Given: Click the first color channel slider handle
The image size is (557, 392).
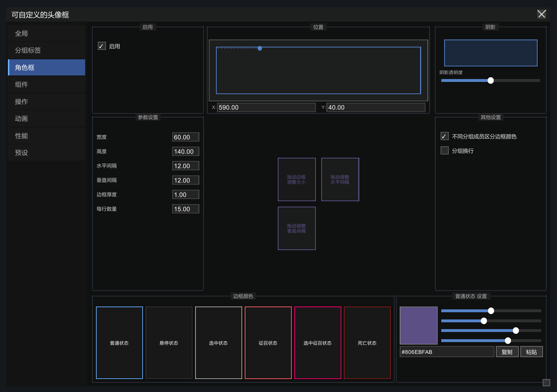Looking at the screenshot, I should (x=491, y=311).
